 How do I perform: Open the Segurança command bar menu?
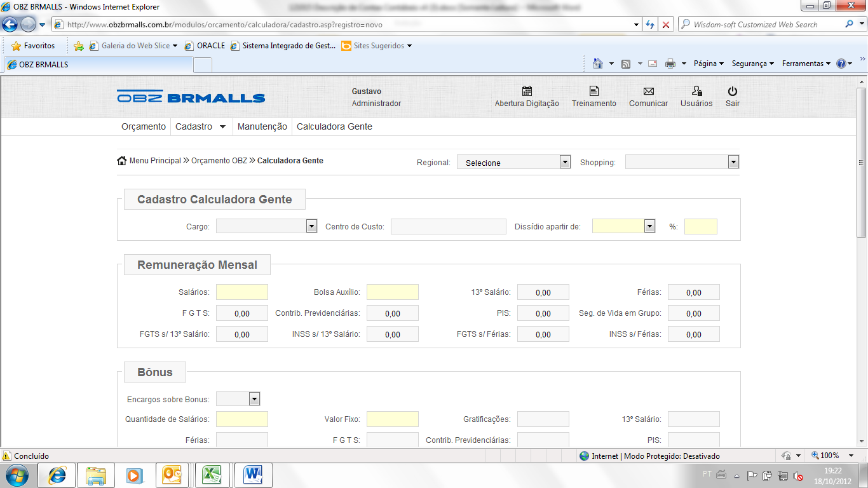[753, 64]
